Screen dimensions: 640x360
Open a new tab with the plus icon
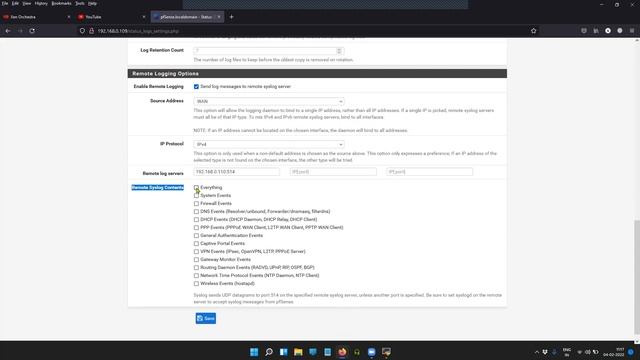pos(231,17)
